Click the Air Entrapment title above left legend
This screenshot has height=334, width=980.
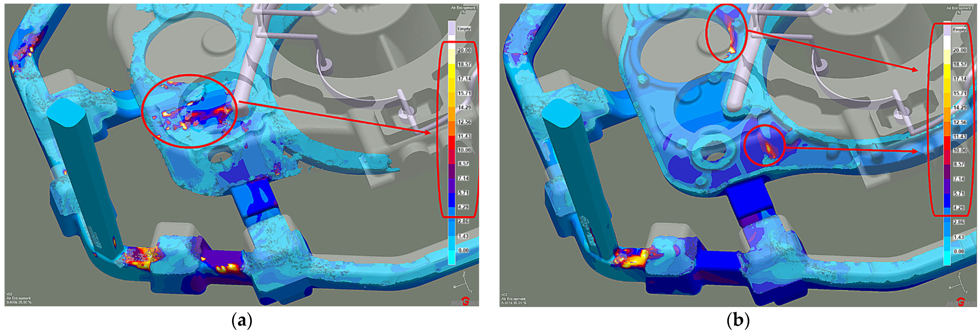tap(463, 8)
